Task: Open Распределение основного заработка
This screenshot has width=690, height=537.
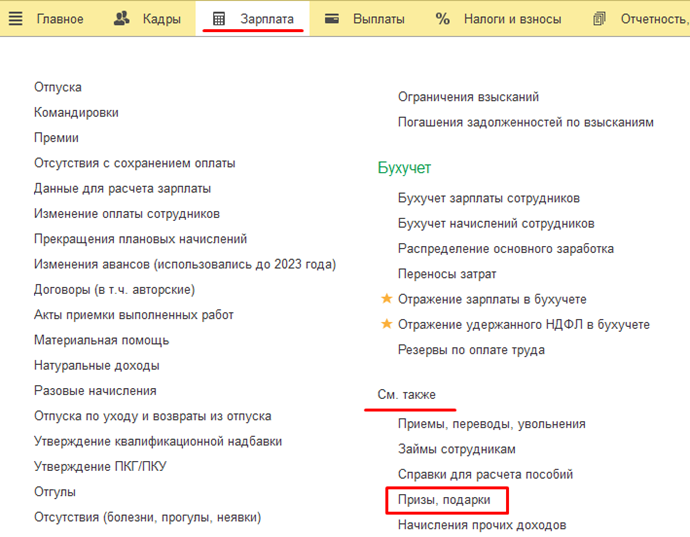Action: pyautogui.click(x=506, y=249)
